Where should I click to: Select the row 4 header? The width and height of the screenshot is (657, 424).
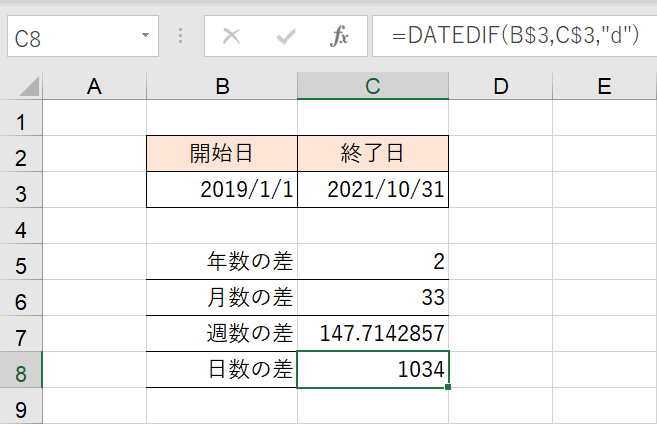point(21,226)
